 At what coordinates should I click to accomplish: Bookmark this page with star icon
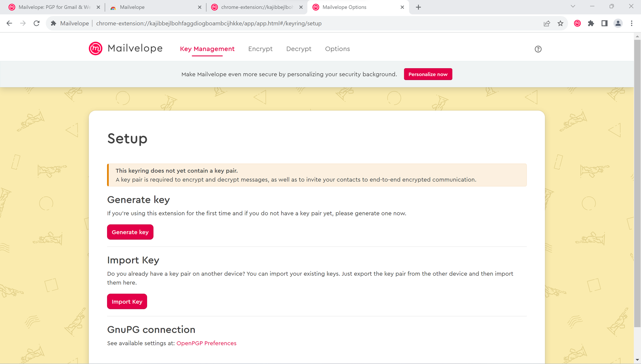(560, 23)
